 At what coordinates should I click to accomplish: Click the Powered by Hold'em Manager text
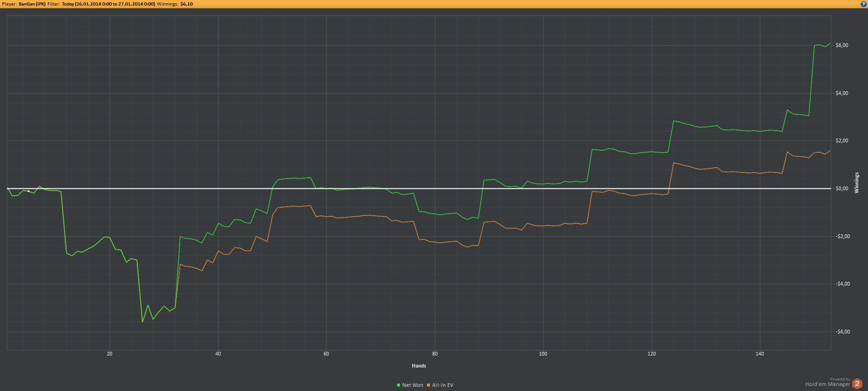[827, 382]
